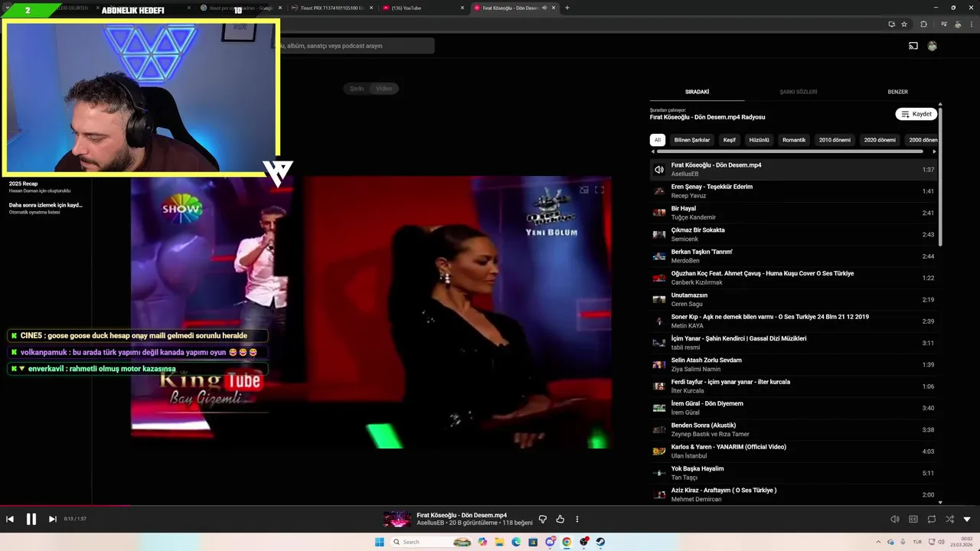Skip to the next track
Viewport: 980px width, 551px height.
coord(53,519)
